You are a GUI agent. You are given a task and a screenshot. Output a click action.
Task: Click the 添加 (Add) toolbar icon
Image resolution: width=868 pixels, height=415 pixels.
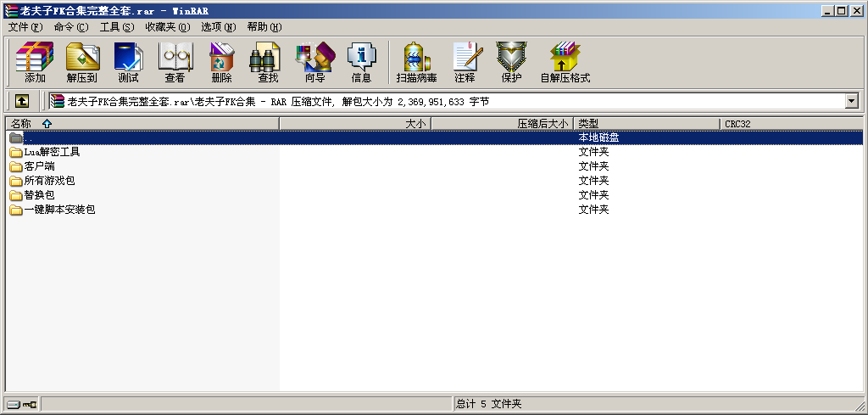[x=35, y=62]
